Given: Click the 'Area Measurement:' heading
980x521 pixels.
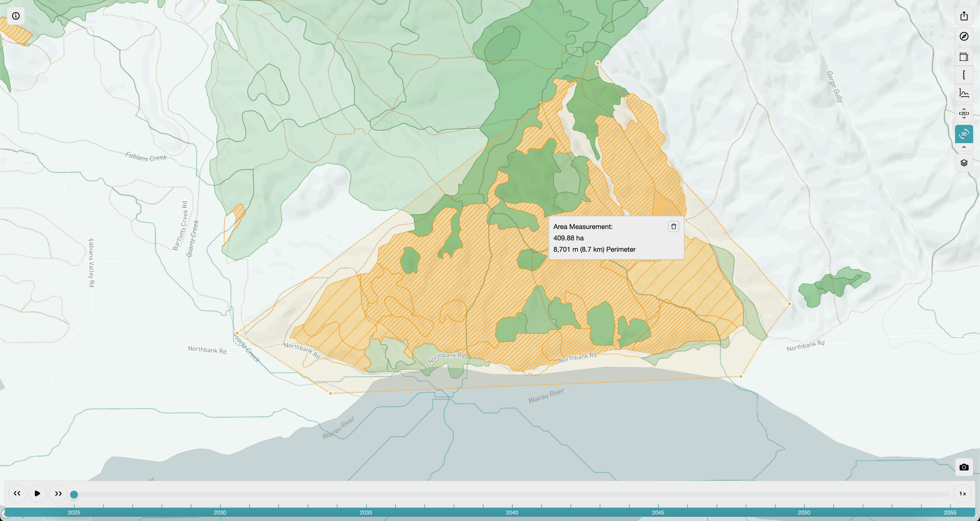Looking at the screenshot, I should click(583, 227).
